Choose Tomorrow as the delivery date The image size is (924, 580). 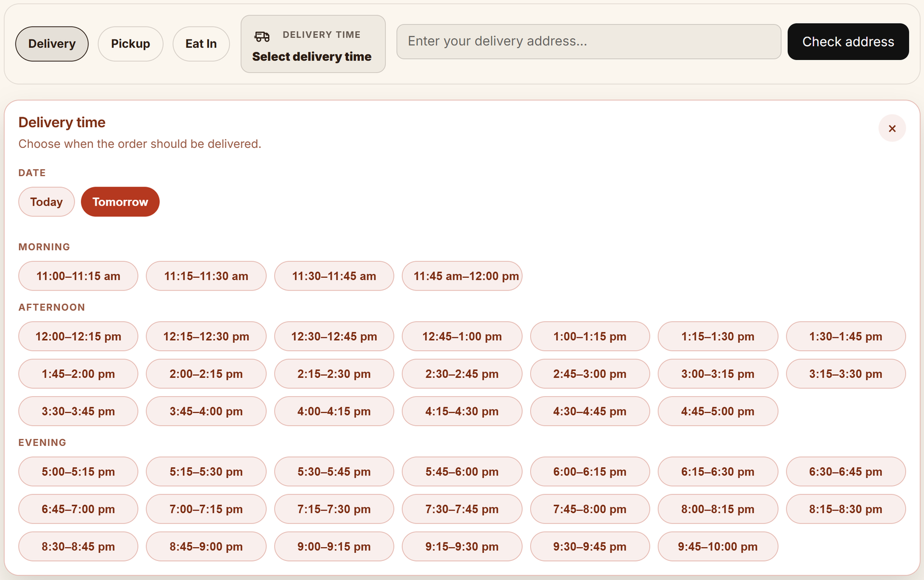pyautogui.click(x=120, y=202)
